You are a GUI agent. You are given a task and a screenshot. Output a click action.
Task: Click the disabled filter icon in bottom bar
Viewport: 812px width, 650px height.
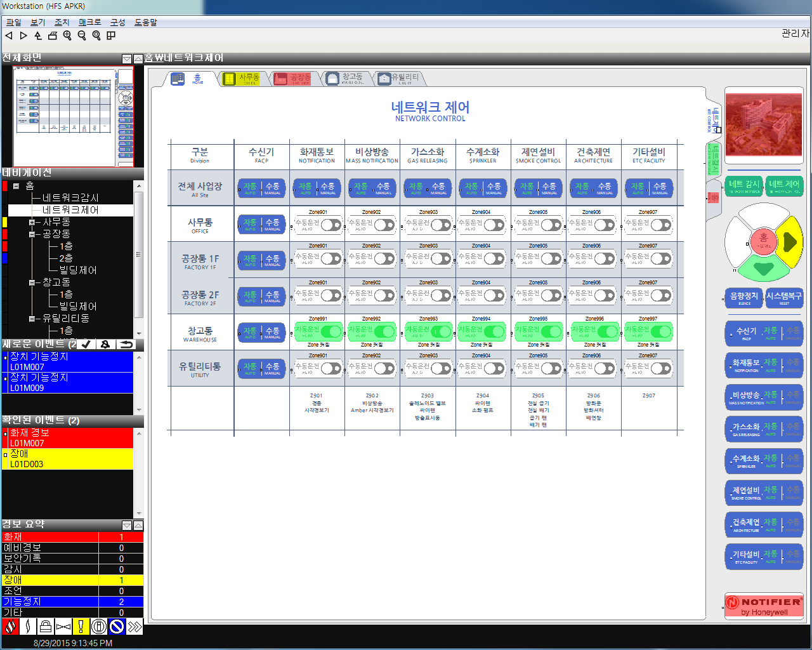[x=116, y=627]
